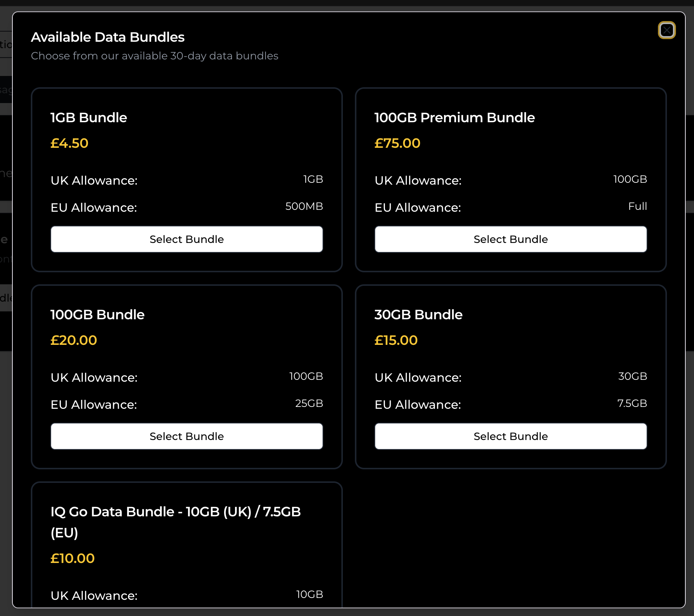
Task: Click the £75.00 price label
Action: point(397,143)
